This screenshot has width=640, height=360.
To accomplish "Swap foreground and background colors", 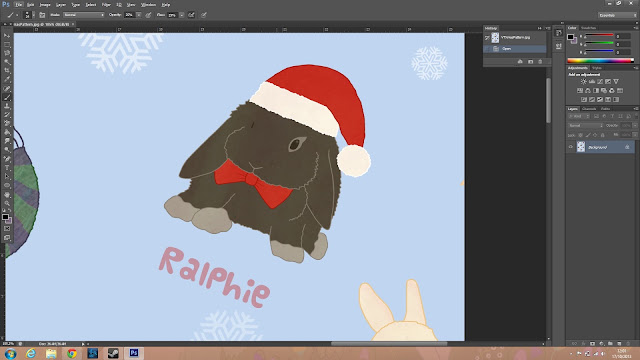I will click(x=10, y=211).
